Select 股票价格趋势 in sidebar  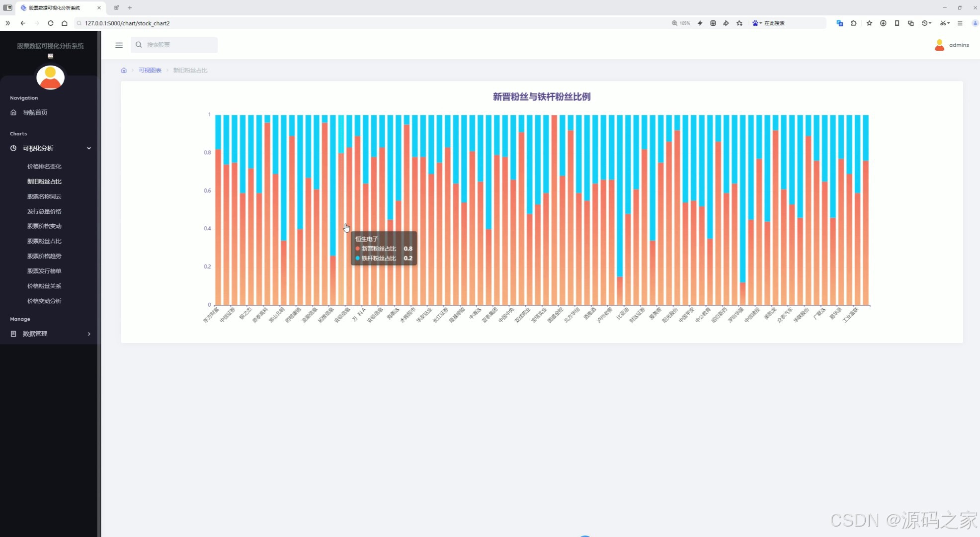click(44, 256)
